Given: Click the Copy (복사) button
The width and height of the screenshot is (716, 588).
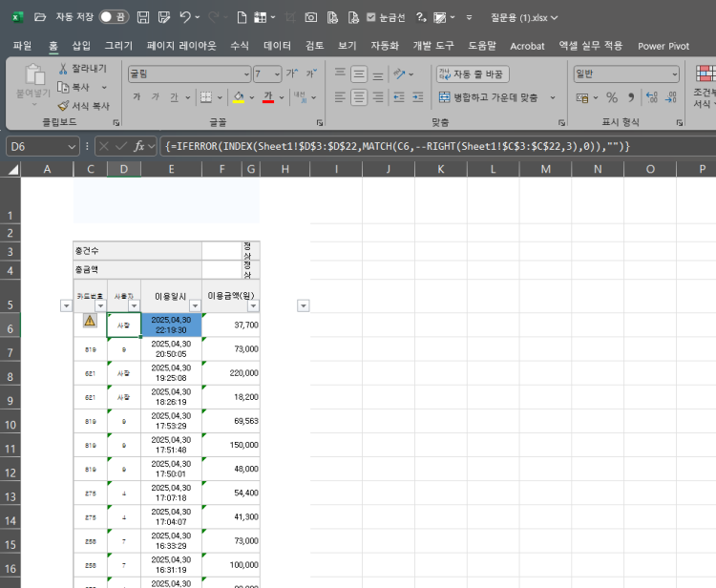Looking at the screenshot, I should click(x=74, y=87).
